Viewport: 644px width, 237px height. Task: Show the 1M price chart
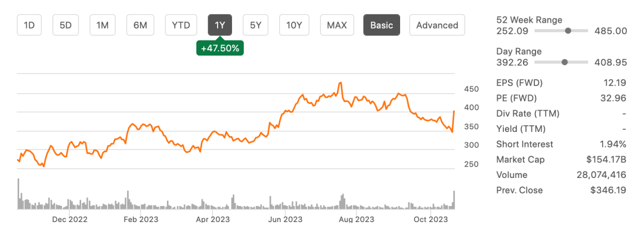103,25
